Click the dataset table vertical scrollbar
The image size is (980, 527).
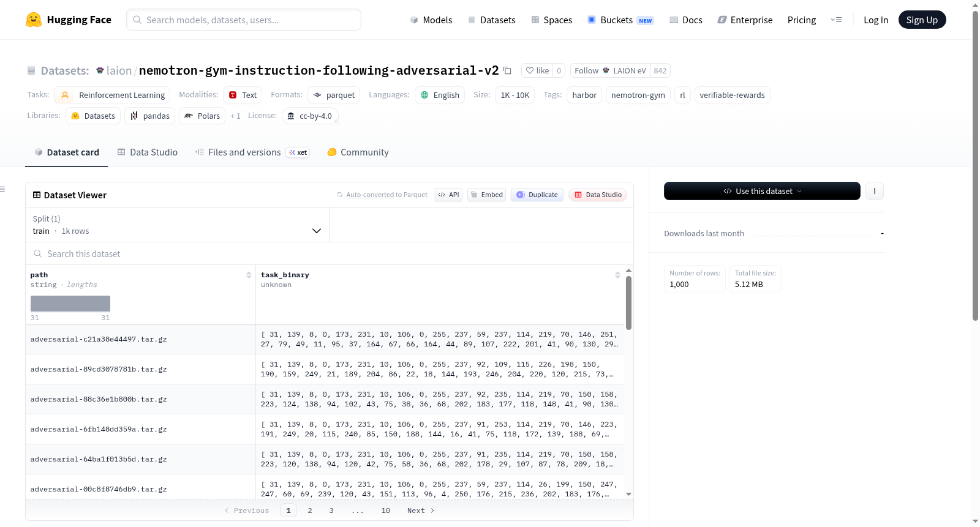click(628, 303)
